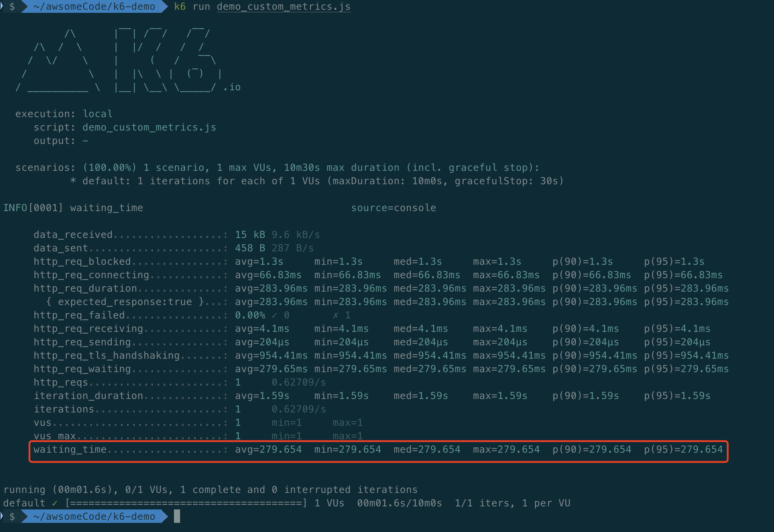Click the default scenario progress bar
Viewport: 774px width, 532px height.
point(186,503)
